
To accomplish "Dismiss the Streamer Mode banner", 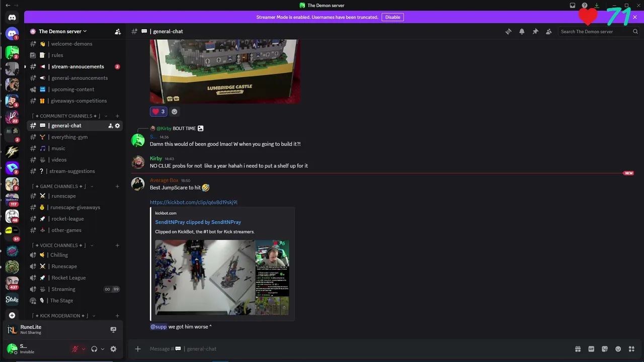I will [635, 17].
